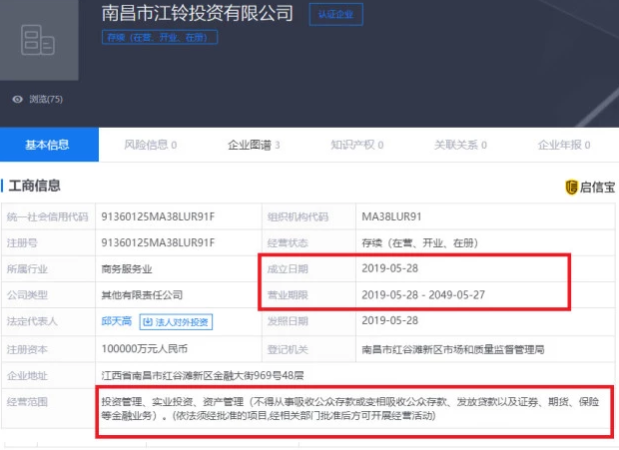Image resolution: width=619 pixels, height=450 pixels.
Task: Select the registration number in the 注册号 row
Action: (x=158, y=243)
